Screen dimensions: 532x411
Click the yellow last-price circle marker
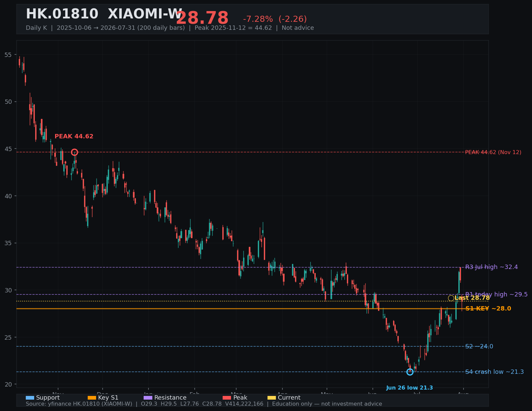(451, 298)
